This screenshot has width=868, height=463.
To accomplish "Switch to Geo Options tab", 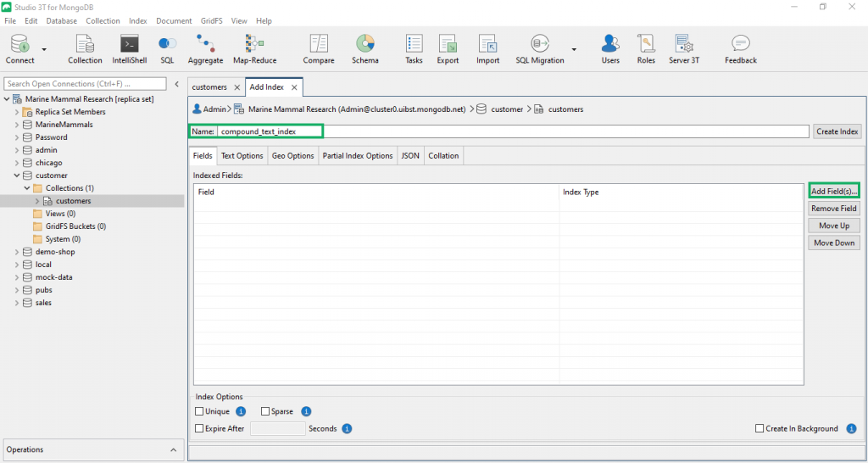I will point(292,156).
